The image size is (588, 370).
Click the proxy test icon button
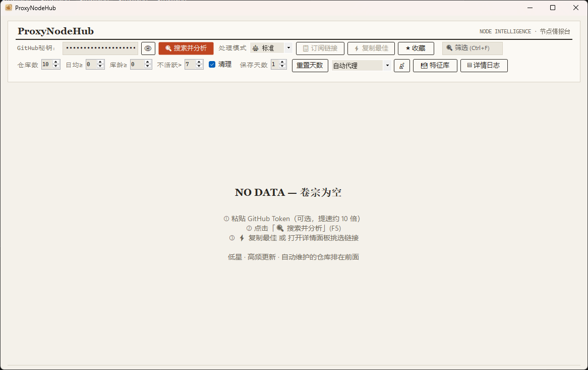coord(401,66)
